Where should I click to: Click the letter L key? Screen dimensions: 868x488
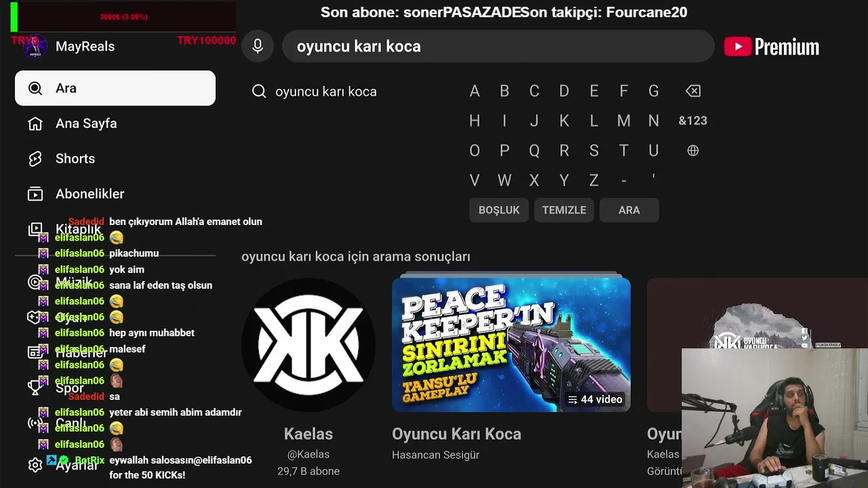(x=594, y=121)
